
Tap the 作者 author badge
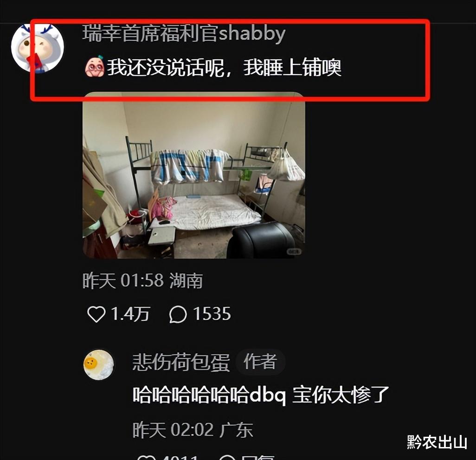pyautogui.click(x=260, y=361)
